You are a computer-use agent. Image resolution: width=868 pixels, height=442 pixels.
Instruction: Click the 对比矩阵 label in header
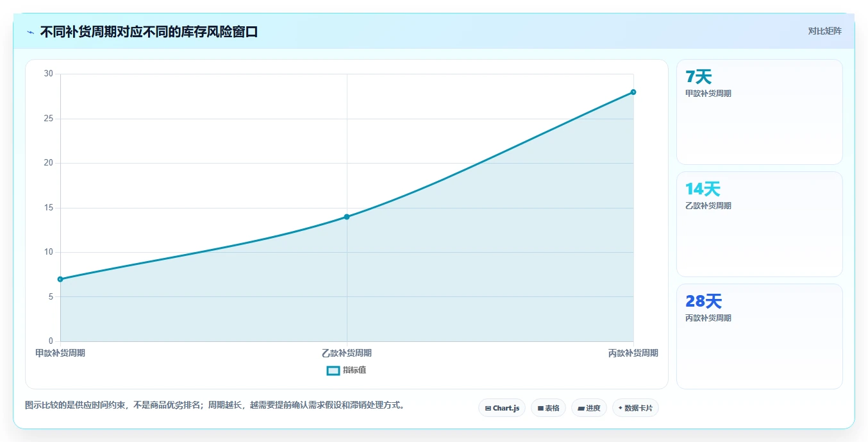824,31
